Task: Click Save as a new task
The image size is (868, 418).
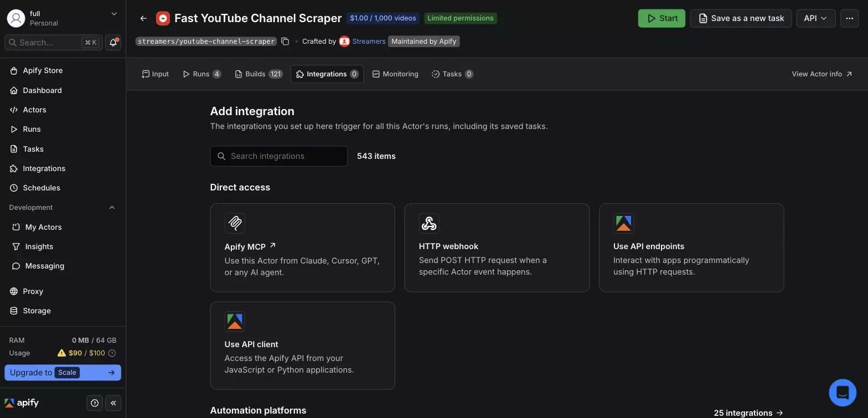Action: (741, 18)
